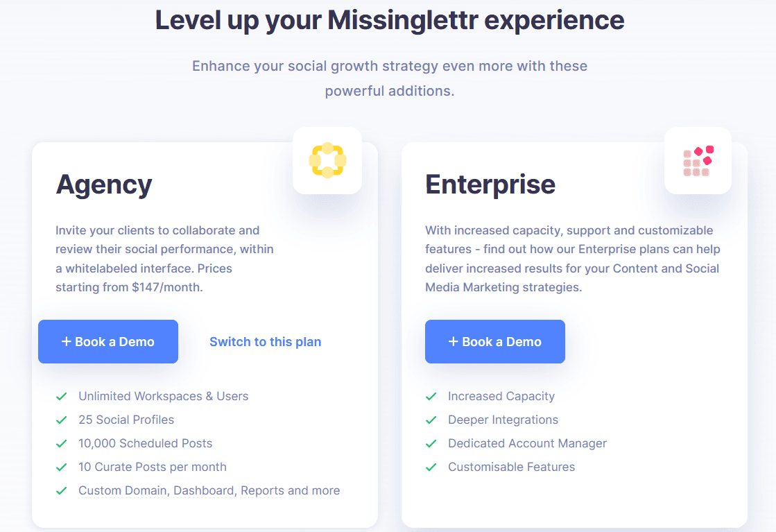
Task: Select Switch to this plan
Action: pyautogui.click(x=265, y=341)
